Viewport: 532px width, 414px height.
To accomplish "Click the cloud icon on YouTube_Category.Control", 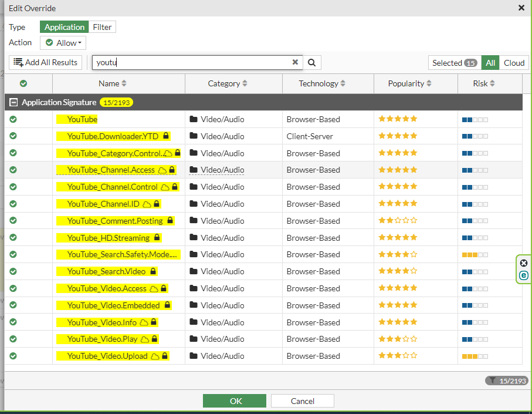I will [168, 153].
